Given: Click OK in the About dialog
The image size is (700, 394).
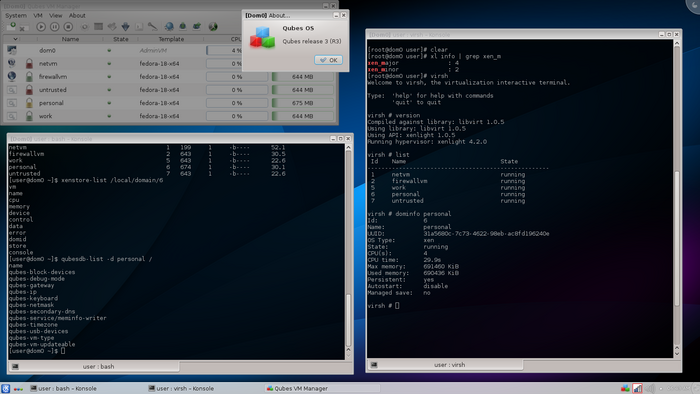Looking at the screenshot, I should click(x=329, y=60).
